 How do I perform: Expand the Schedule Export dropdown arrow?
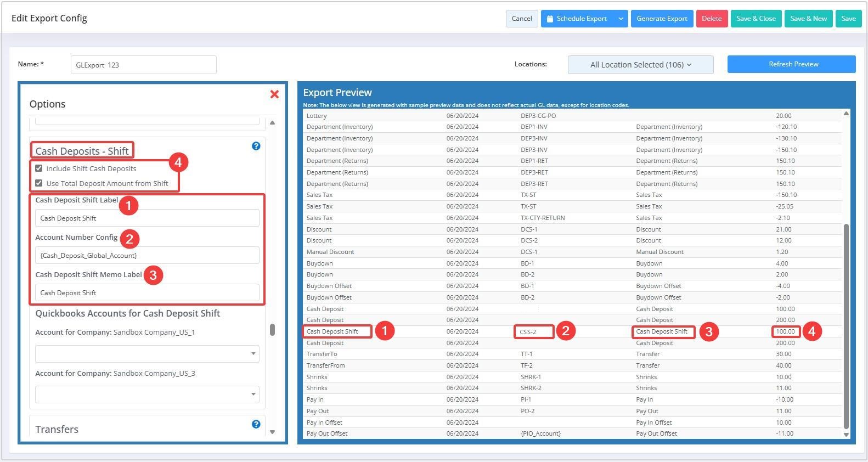click(x=621, y=19)
